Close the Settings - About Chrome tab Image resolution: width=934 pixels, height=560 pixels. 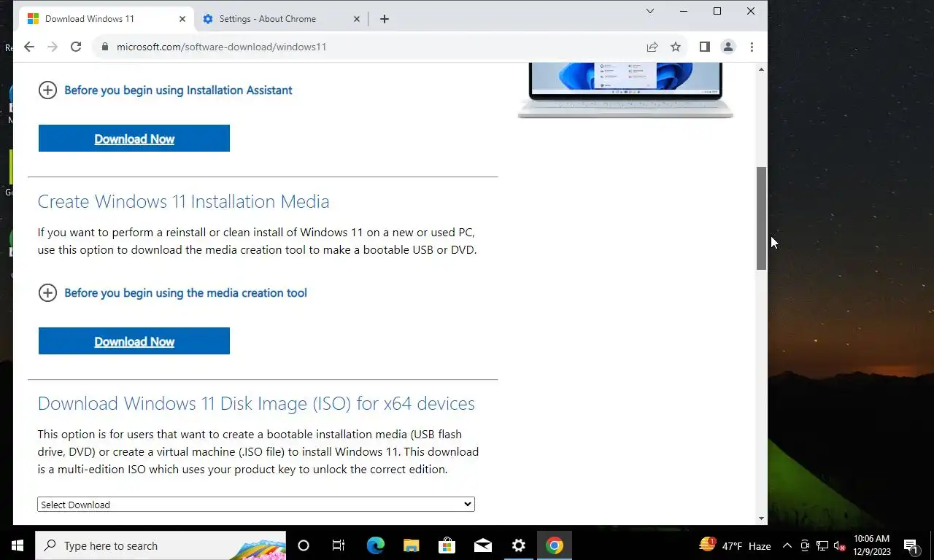tap(357, 19)
